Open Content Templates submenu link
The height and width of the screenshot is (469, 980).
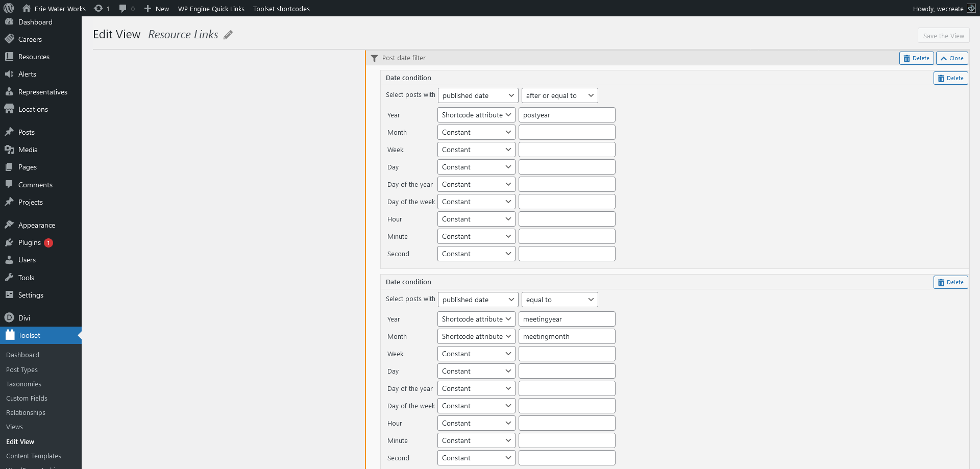tap(34, 456)
